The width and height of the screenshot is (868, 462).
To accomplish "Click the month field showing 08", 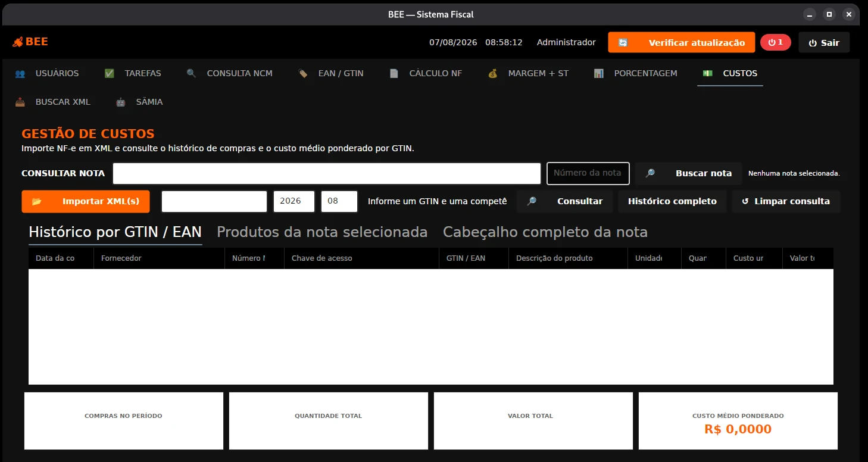I will point(339,202).
